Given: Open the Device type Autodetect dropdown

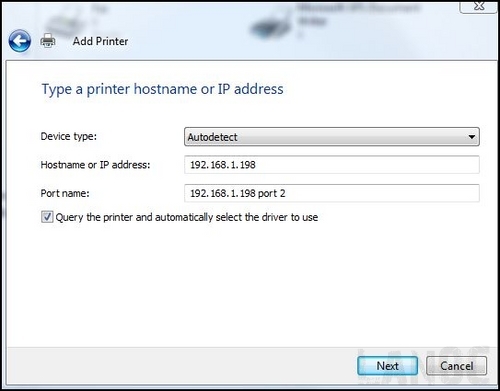Looking at the screenshot, I should (332, 137).
